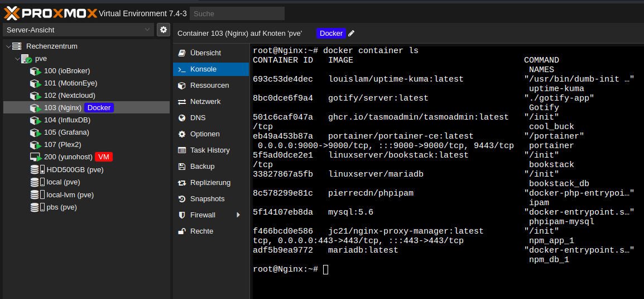Open the Übersicht section

[x=211, y=53]
